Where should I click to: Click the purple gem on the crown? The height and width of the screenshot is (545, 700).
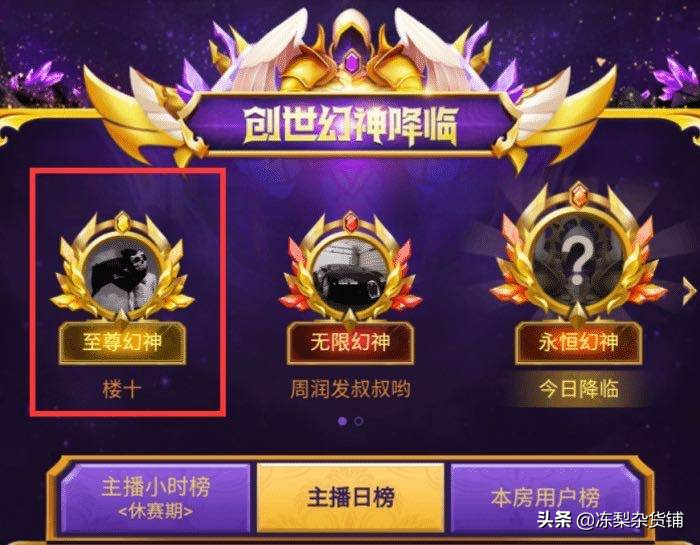[x=351, y=61]
